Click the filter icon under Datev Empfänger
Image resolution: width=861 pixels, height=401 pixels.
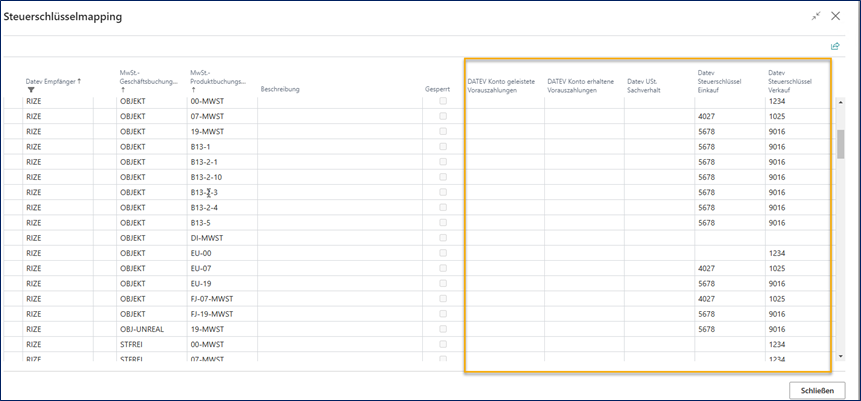click(x=31, y=90)
